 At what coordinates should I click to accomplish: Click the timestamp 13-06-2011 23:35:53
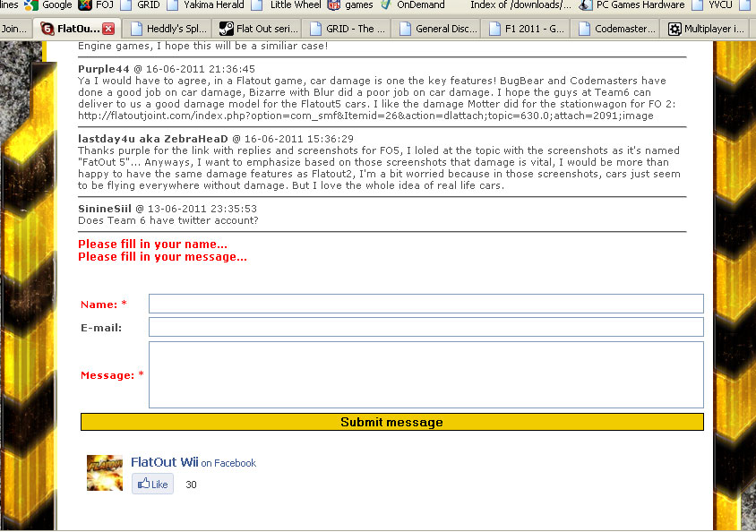(x=202, y=209)
